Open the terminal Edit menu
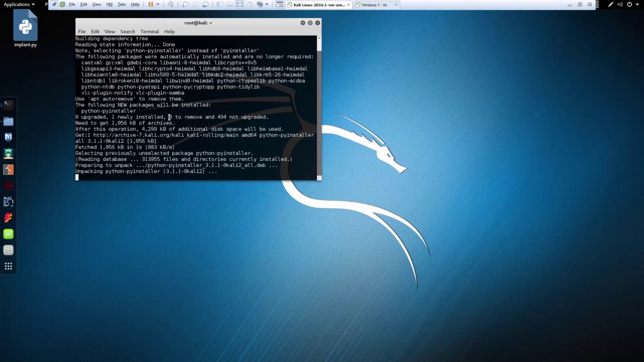 tap(95, 32)
